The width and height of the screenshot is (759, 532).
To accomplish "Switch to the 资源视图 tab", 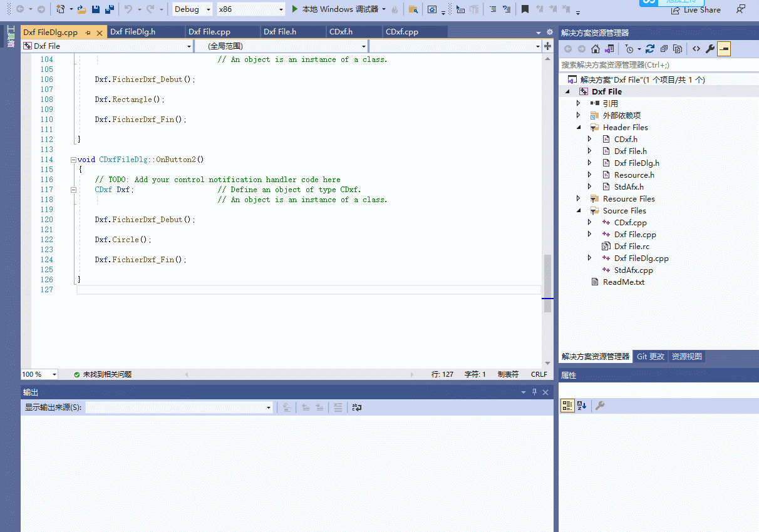I will click(x=687, y=356).
